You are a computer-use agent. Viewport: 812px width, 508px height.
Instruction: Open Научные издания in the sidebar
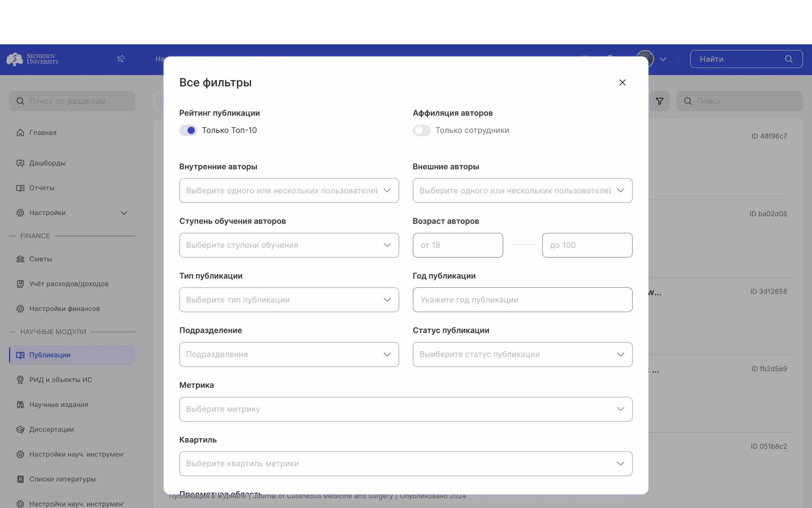72,404
